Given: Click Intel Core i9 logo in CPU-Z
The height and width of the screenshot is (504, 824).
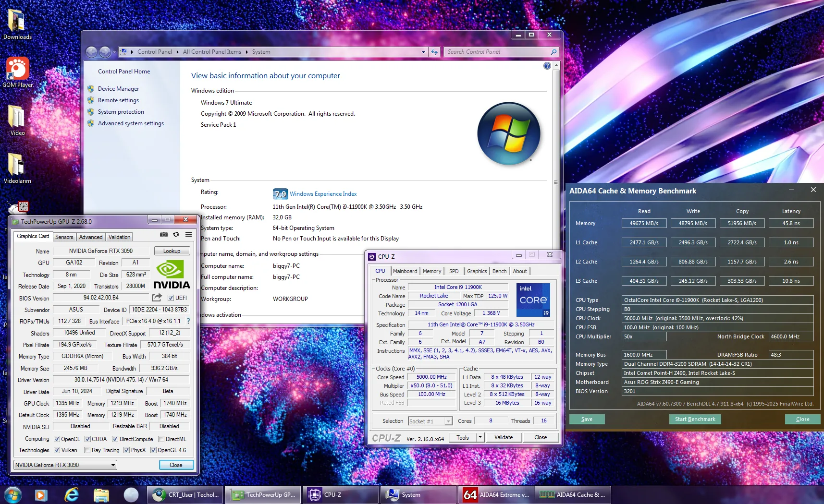Looking at the screenshot, I should pyautogui.click(x=533, y=300).
